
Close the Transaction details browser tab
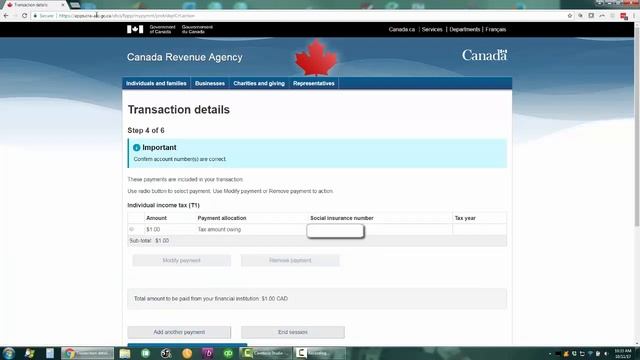[63, 5]
